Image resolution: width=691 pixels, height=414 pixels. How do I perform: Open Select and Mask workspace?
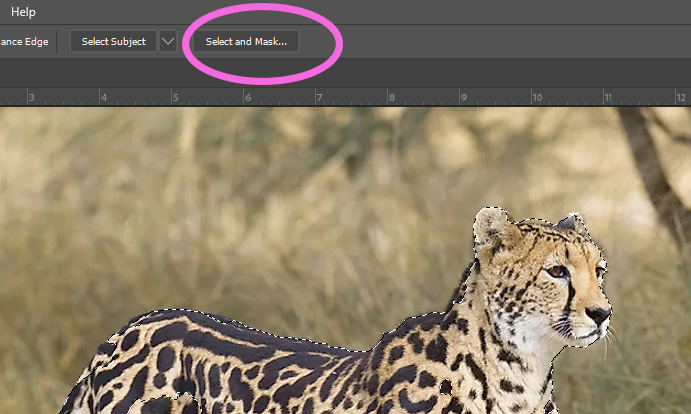246,41
